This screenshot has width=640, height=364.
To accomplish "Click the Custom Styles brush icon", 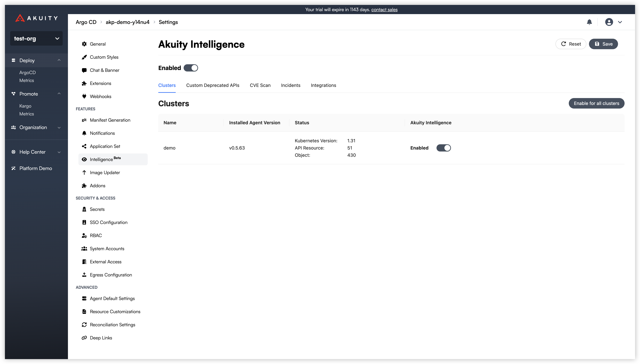I will (84, 57).
